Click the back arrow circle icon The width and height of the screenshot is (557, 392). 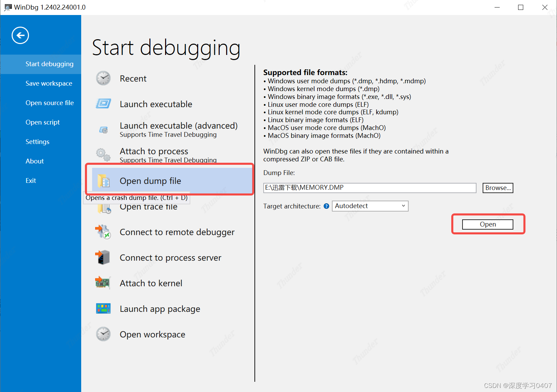[20, 35]
